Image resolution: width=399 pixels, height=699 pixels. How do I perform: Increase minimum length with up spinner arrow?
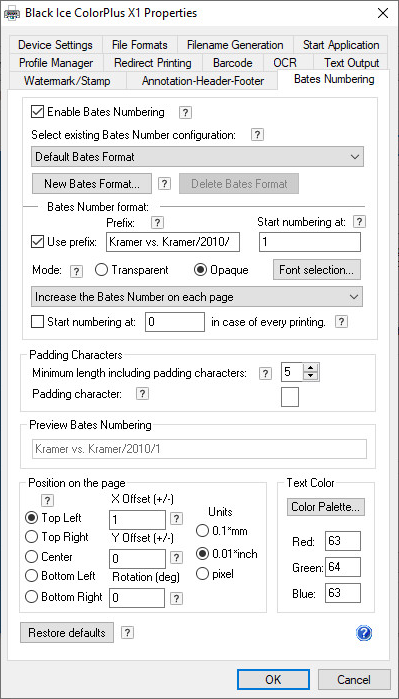[312, 368]
